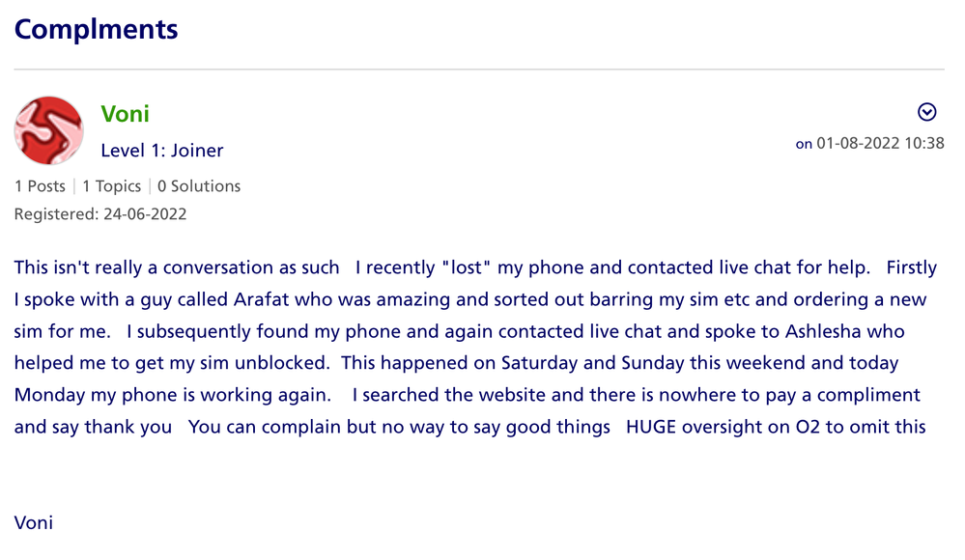The height and width of the screenshot is (560, 965).
Task: Click the 1 Topics count
Action: [111, 186]
